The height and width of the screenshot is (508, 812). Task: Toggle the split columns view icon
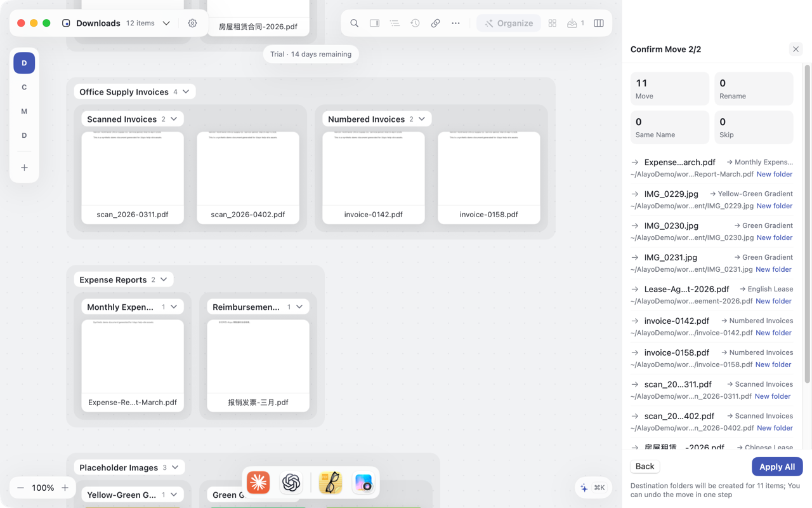[598, 23]
